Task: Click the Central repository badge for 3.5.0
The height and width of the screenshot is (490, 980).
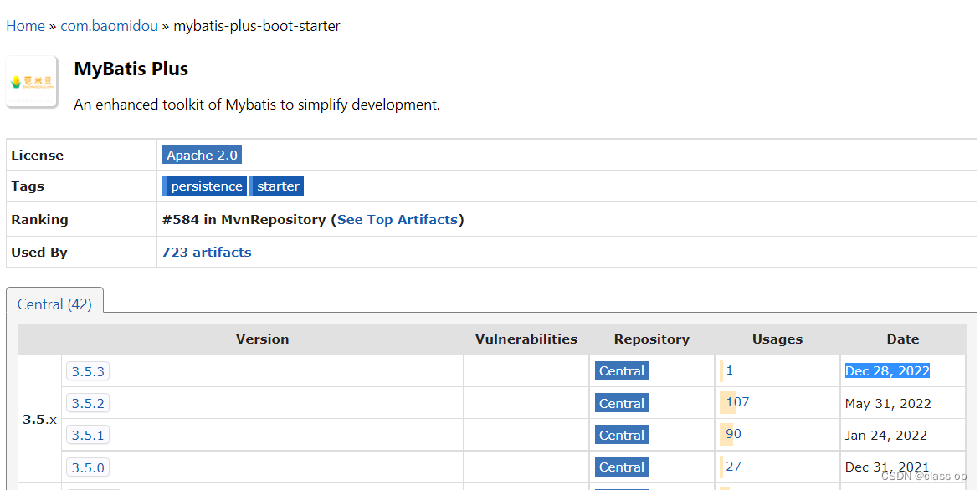Action: (x=621, y=467)
